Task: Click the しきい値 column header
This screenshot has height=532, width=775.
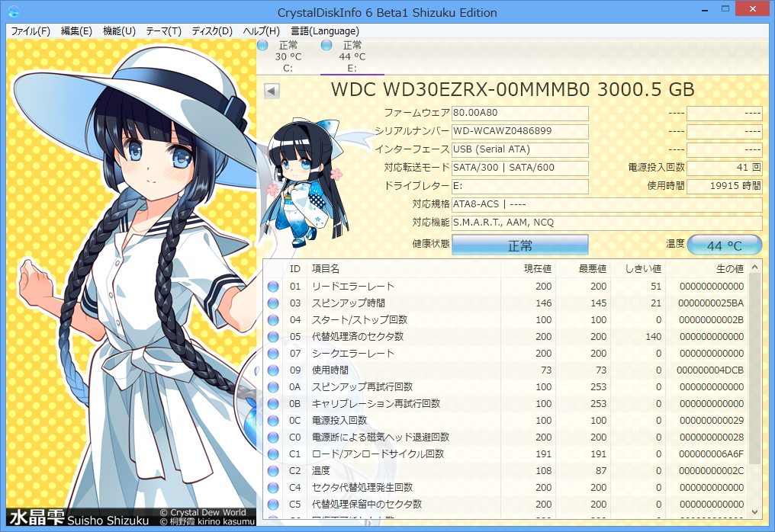Action: point(638,269)
